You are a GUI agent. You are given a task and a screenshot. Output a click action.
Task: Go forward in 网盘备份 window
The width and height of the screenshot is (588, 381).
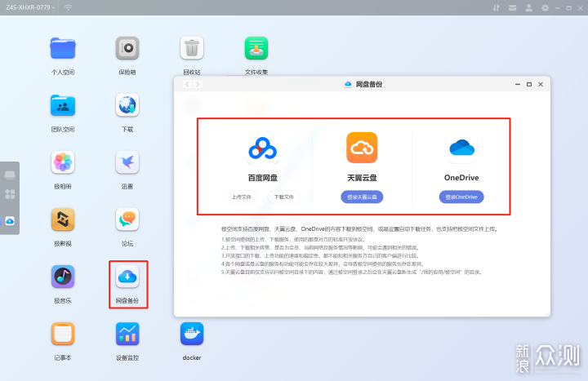(198, 84)
